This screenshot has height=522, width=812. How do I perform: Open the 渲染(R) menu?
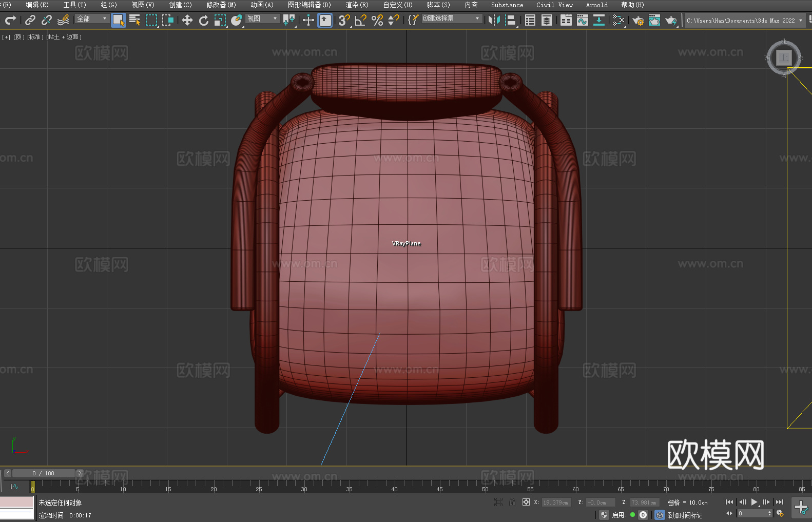357,5
